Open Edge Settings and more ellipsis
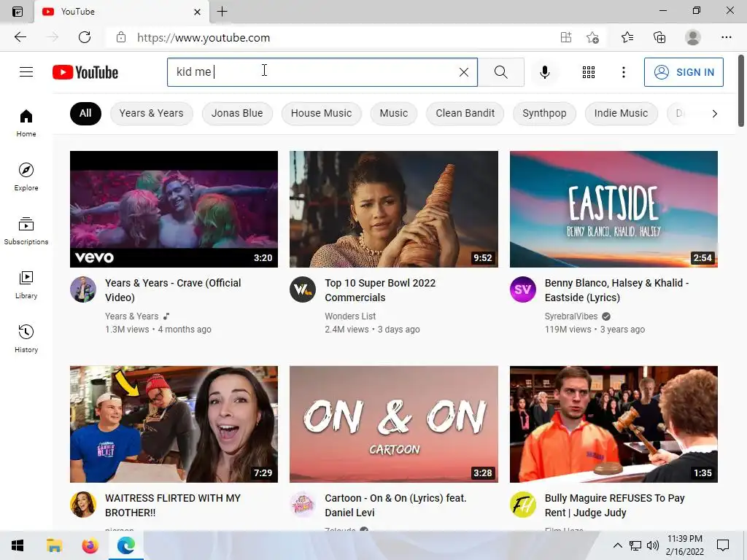This screenshot has width=747, height=560. click(726, 37)
